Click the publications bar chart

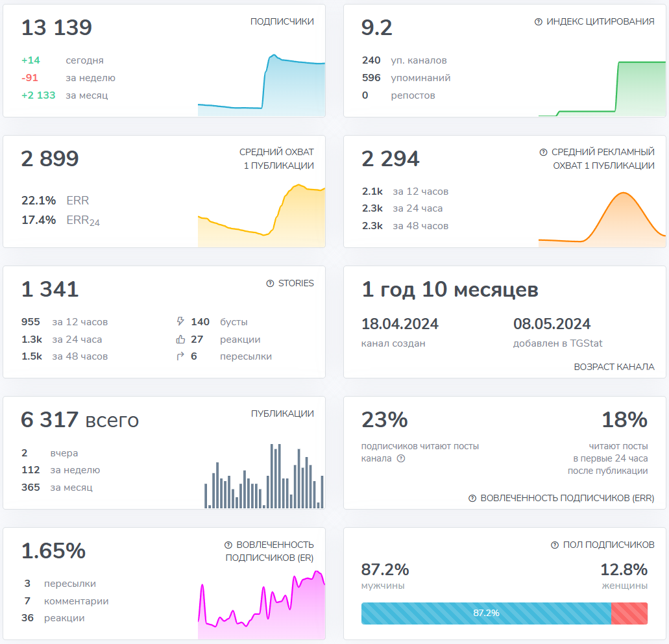coord(264,477)
